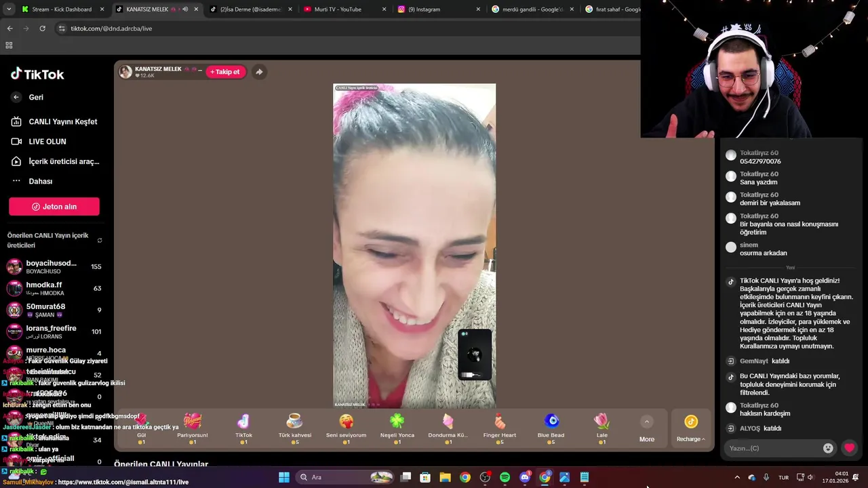Click Tokatlıyız 60 phone number comment

760,161
